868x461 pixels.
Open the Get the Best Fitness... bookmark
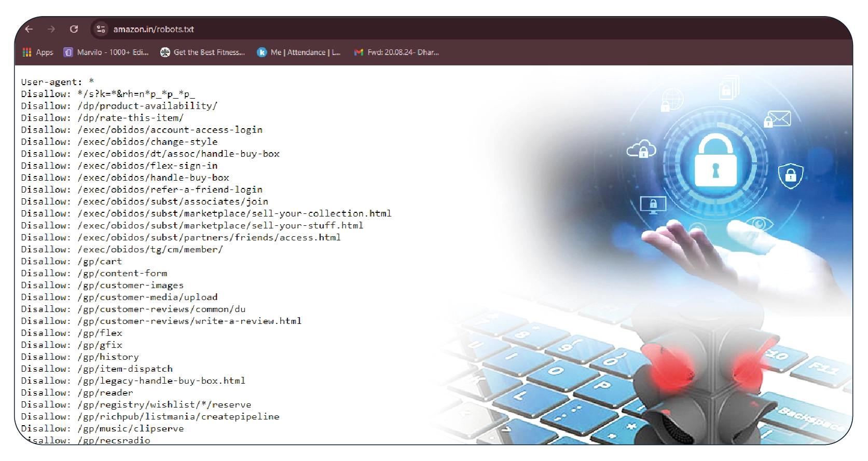tap(202, 52)
